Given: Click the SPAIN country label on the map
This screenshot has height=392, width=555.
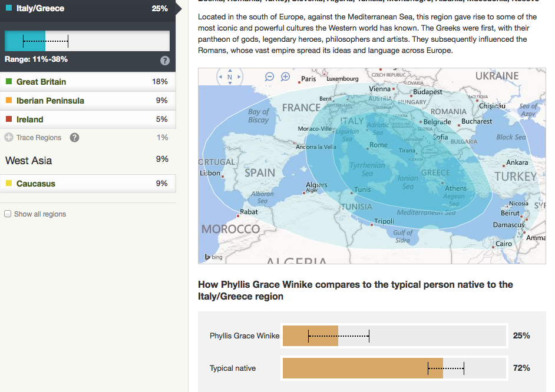Looking at the screenshot, I should [x=260, y=173].
